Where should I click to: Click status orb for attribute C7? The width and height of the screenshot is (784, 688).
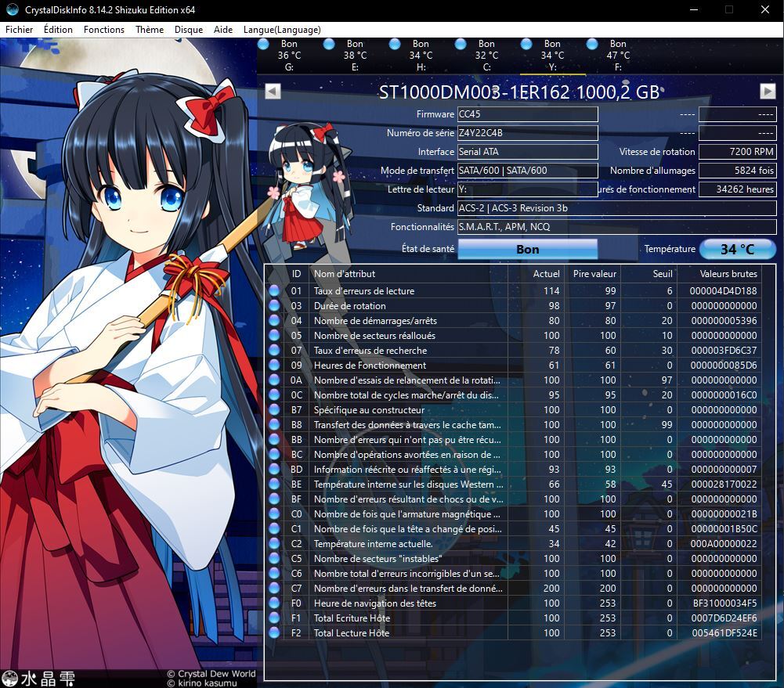click(x=274, y=588)
